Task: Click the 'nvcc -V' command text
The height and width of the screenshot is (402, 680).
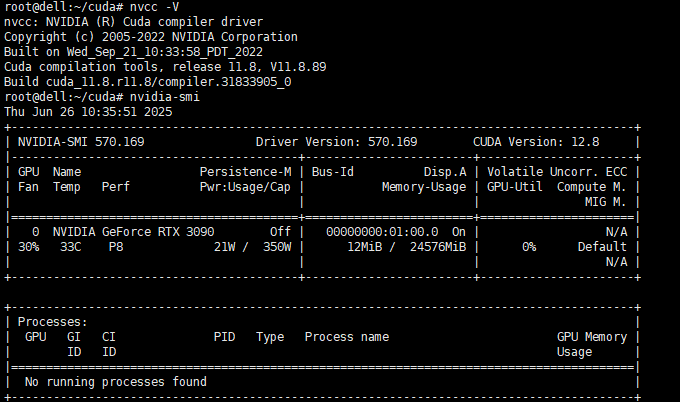Action: 154,7
